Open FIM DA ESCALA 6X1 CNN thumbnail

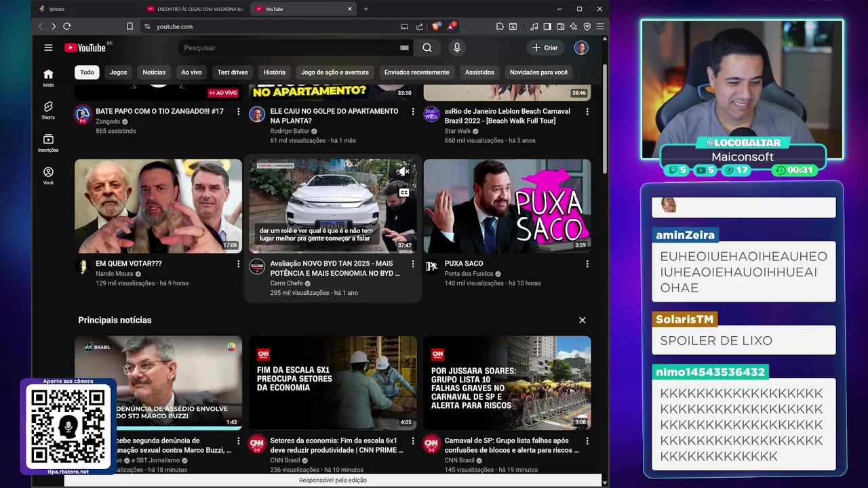click(333, 383)
